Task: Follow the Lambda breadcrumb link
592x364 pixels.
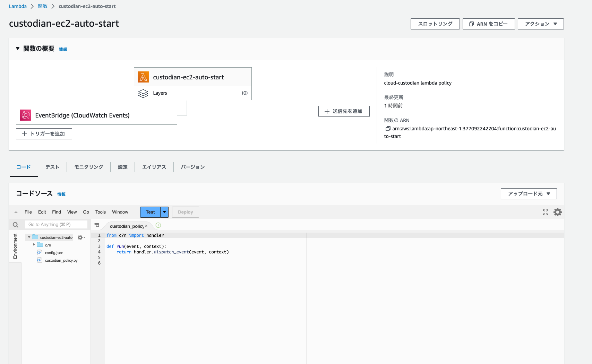Action: (18, 6)
